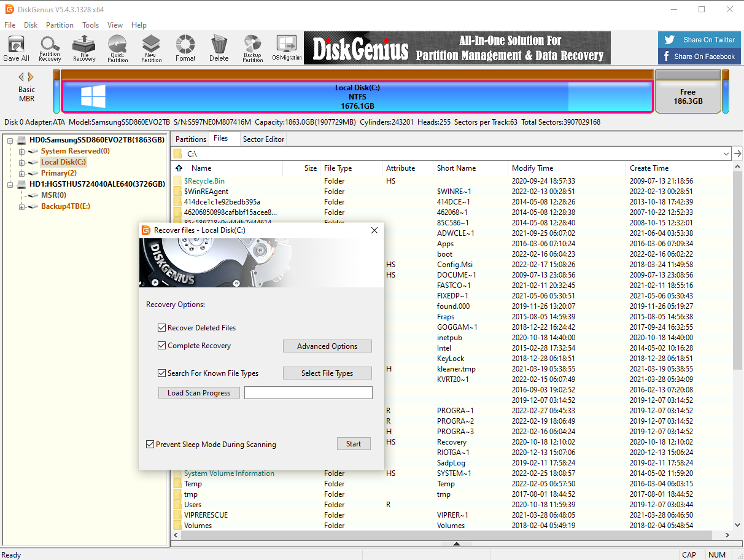Sort by the Modify Time column header

pyautogui.click(x=566, y=168)
